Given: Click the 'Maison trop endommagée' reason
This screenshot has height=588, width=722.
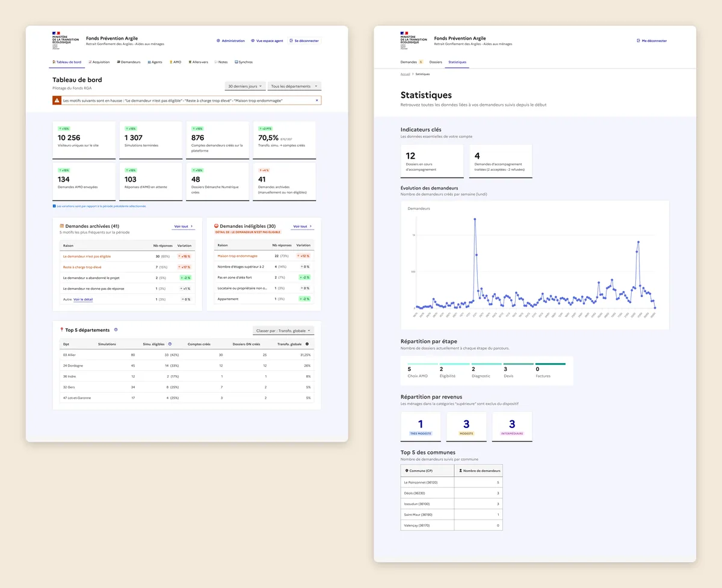Looking at the screenshot, I should click(x=237, y=256).
